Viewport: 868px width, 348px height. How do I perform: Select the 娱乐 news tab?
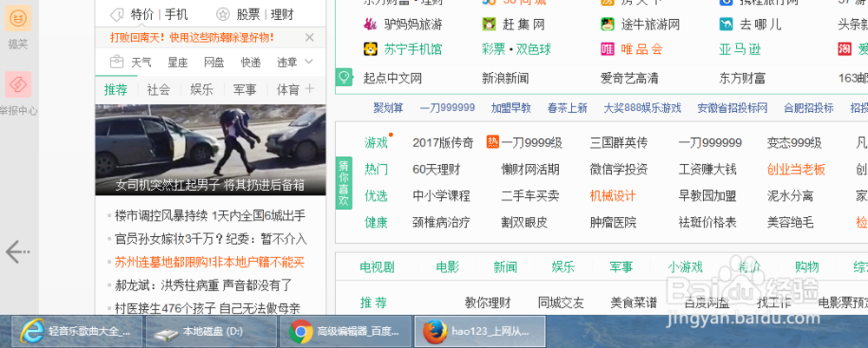[201, 89]
